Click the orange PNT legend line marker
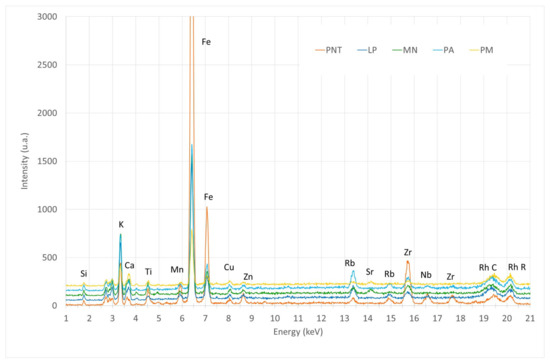Image resolution: width=550 pixels, height=362 pixels. coord(320,51)
